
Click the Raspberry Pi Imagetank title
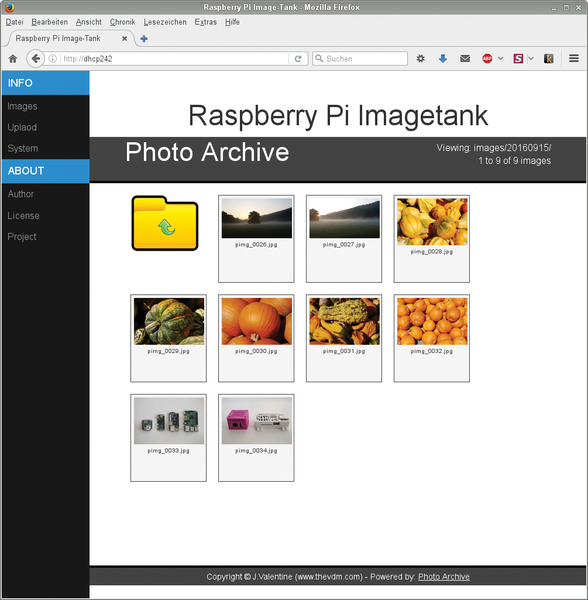point(338,116)
